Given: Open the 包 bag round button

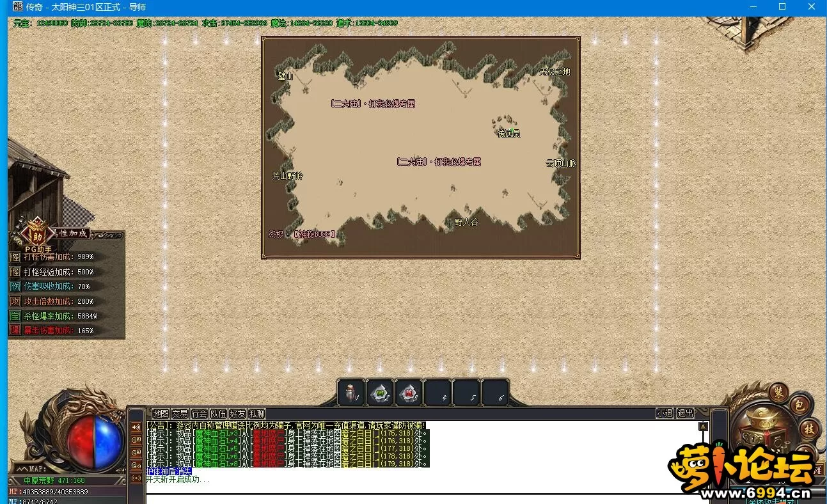Looking at the screenshot, I should (x=799, y=404).
